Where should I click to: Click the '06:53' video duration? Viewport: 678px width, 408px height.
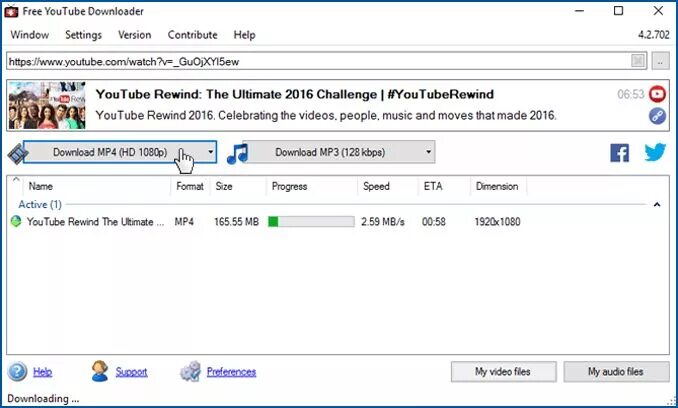pyautogui.click(x=630, y=94)
